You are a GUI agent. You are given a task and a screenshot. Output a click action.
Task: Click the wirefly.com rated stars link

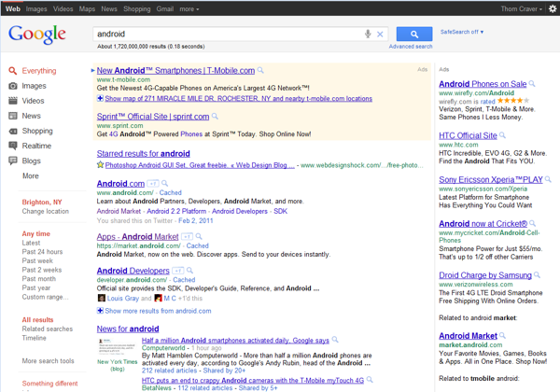pyautogui.click(x=512, y=101)
